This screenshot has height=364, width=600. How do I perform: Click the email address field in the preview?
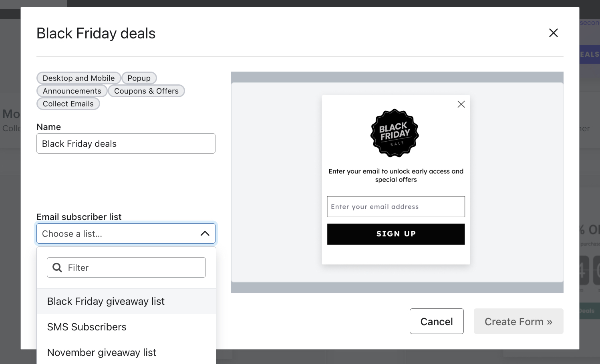(x=396, y=206)
